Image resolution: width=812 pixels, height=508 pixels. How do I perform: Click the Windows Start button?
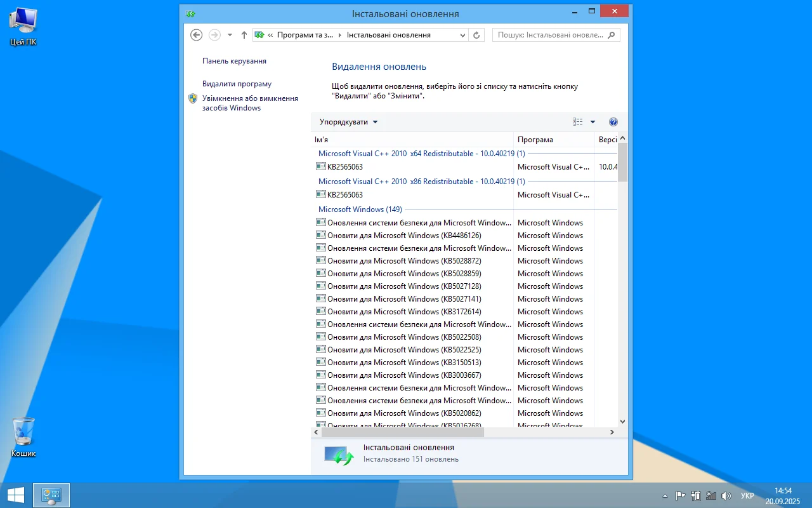(x=16, y=495)
